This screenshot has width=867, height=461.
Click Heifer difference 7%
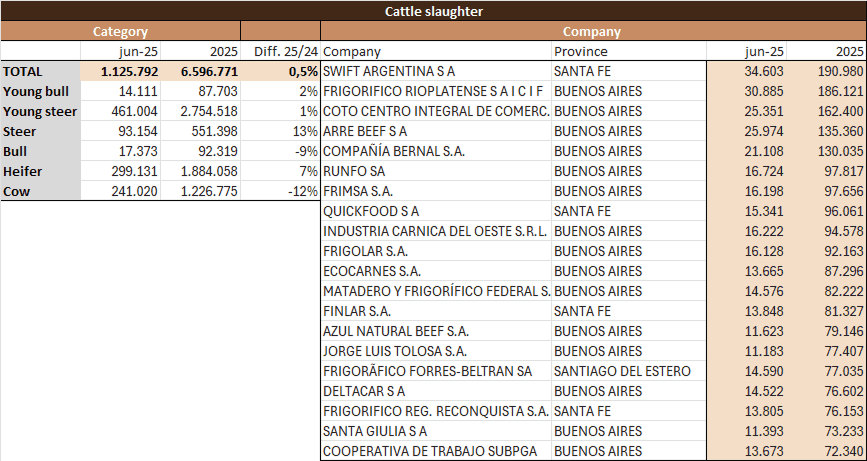(x=280, y=171)
